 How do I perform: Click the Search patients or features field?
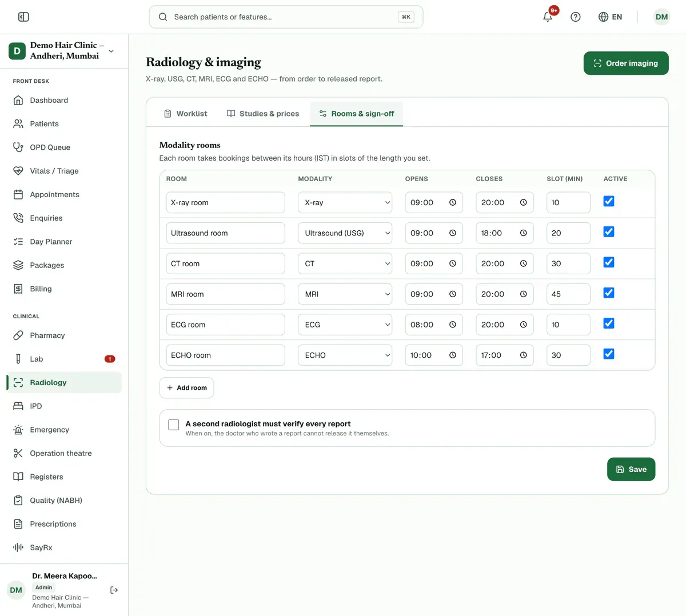coord(286,17)
